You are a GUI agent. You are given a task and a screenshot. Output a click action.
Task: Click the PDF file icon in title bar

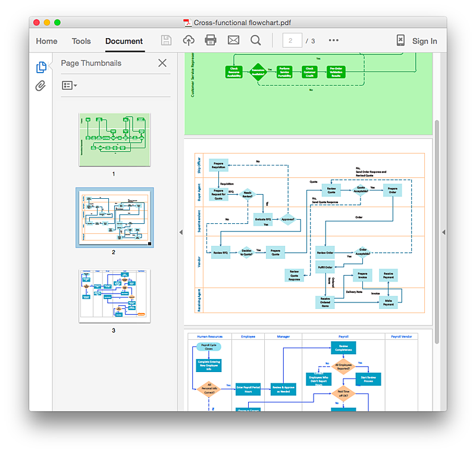point(187,23)
